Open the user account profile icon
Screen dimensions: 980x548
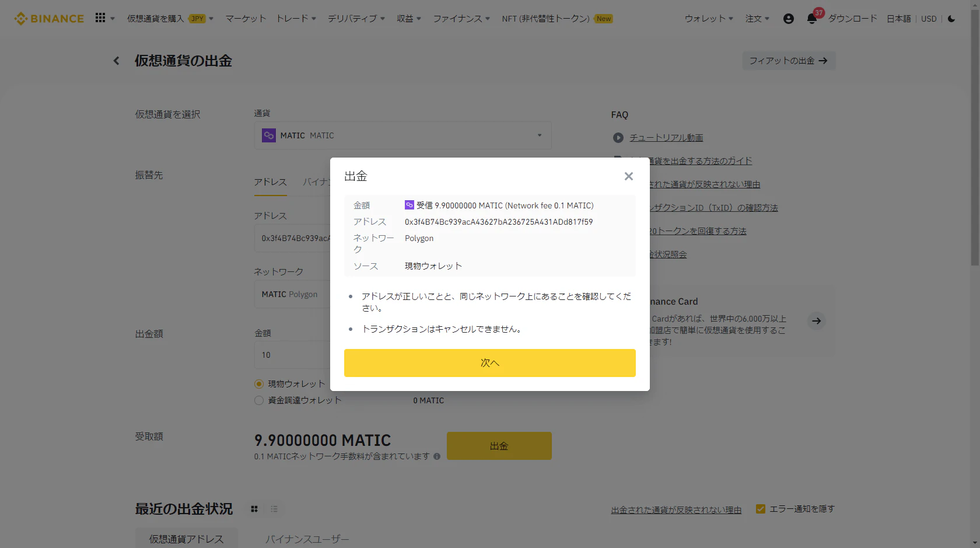coord(788,19)
